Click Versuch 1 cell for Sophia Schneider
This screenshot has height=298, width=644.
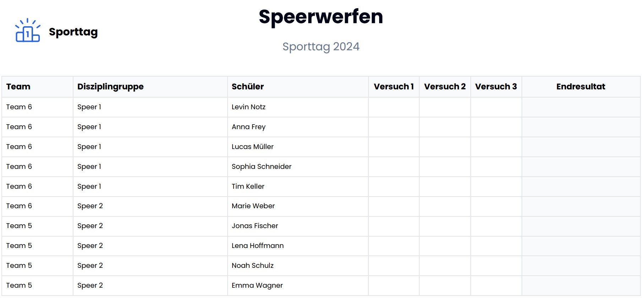point(394,167)
